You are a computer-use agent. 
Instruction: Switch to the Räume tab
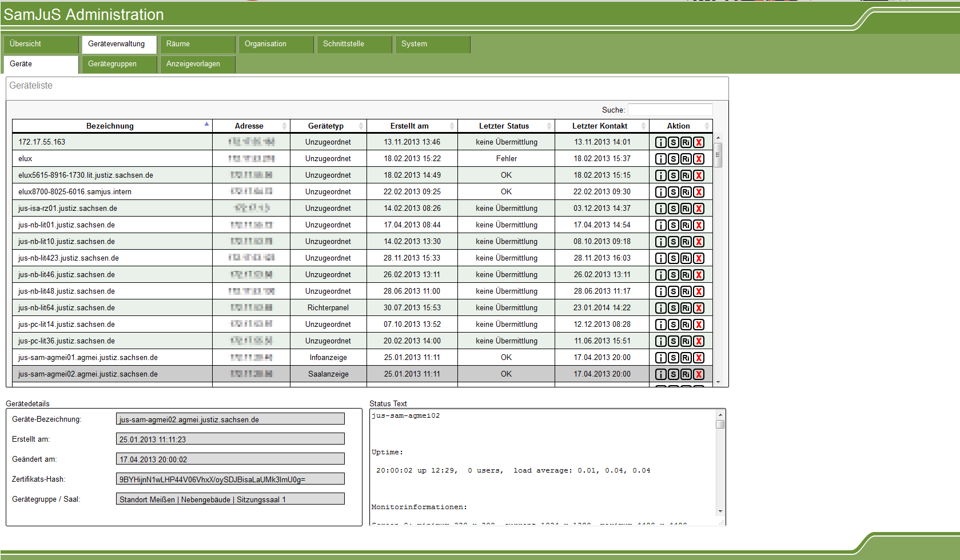tap(197, 44)
